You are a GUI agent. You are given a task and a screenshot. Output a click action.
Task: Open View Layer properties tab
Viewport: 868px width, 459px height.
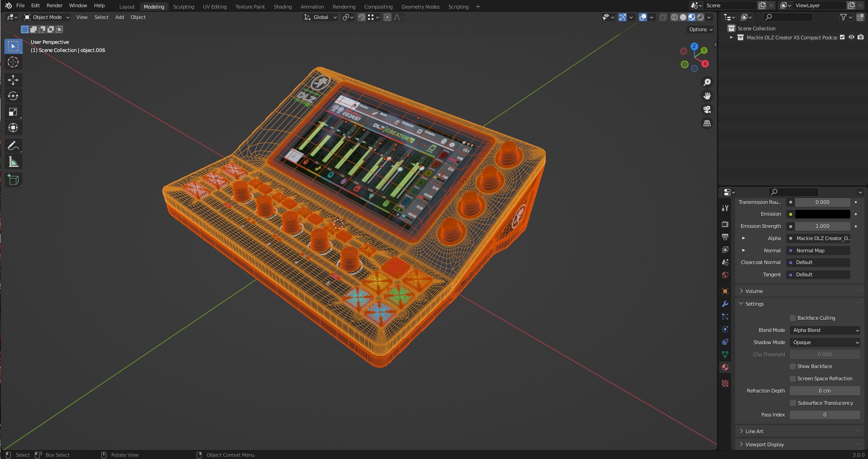[x=725, y=250]
